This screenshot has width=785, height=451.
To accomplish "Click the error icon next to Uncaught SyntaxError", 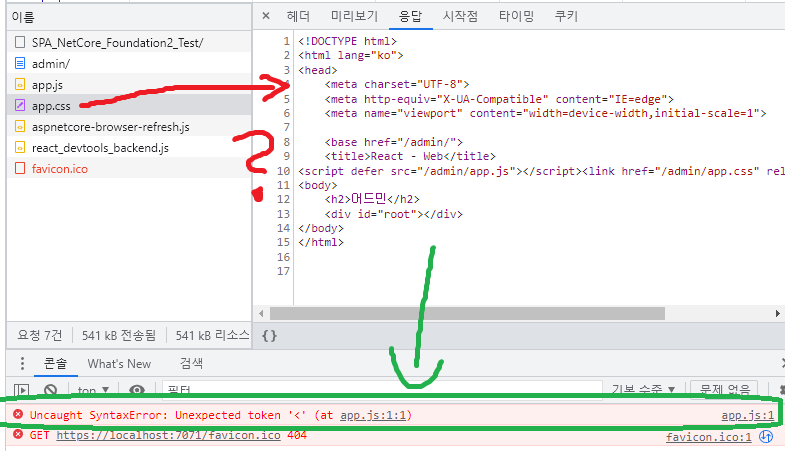I will coord(18,414).
